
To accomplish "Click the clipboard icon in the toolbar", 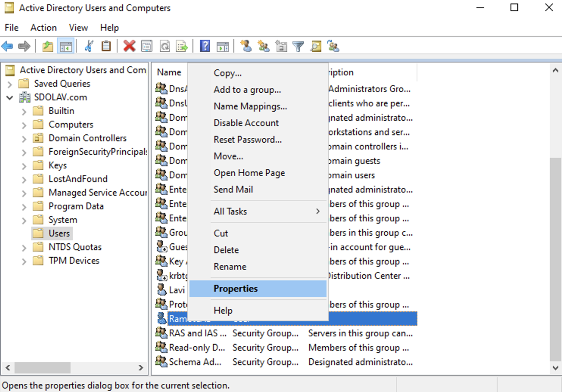I will coord(106,46).
